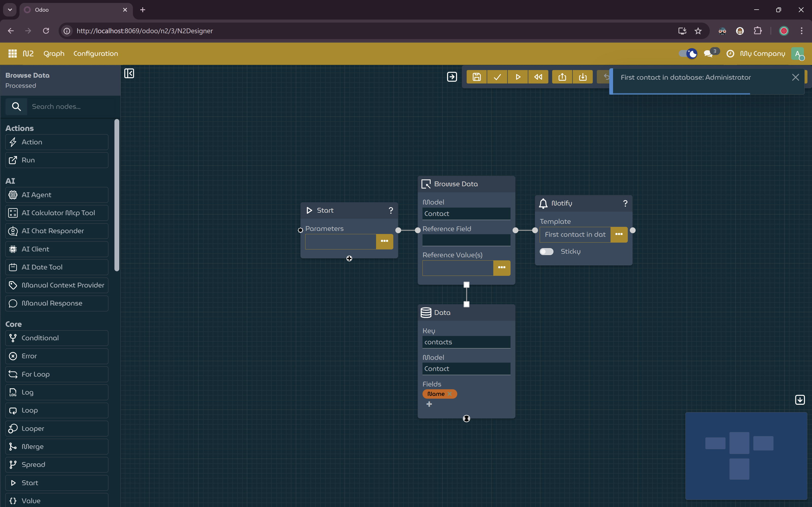
Task: Open Template options on Notify node
Action: coord(619,234)
